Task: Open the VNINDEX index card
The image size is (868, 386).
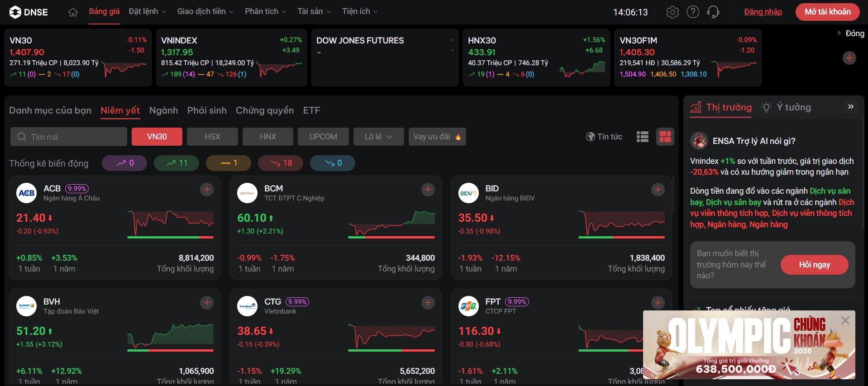Action: 231,58
